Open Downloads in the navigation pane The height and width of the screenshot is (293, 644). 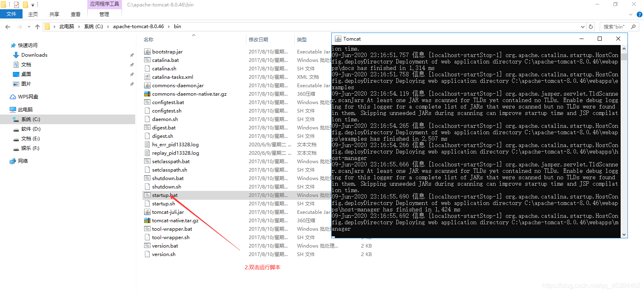(x=34, y=55)
